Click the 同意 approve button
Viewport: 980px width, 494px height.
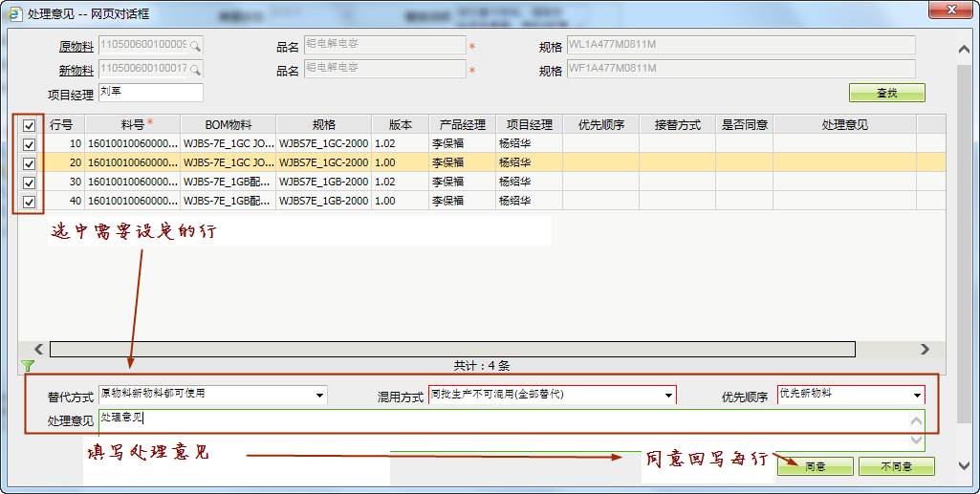[x=815, y=466]
